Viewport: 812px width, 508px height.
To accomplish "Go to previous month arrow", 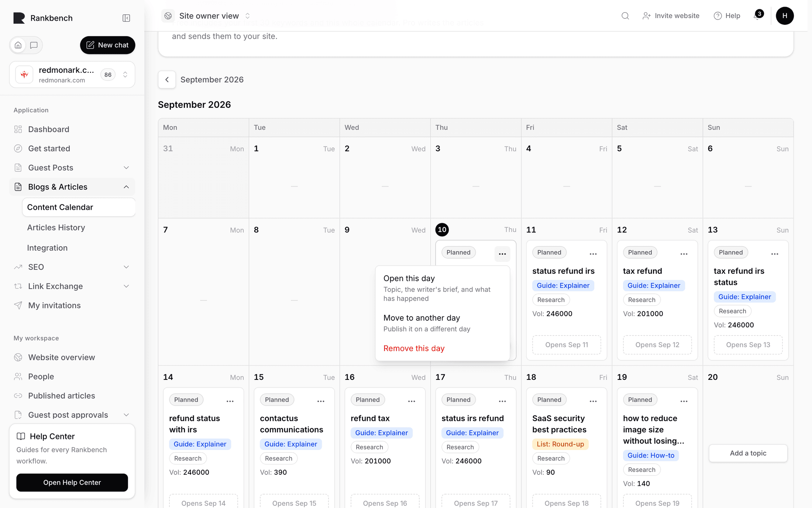I will [x=167, y=79].
